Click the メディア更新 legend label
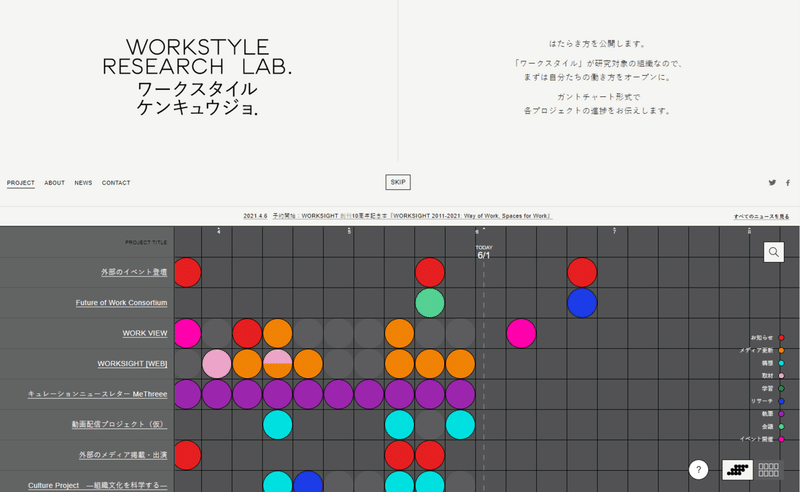800x492 pixels. pos(756,351)
